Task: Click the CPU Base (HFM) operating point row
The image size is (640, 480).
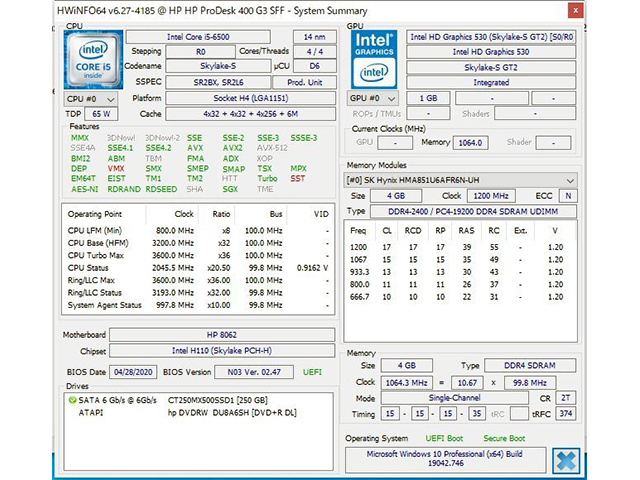Action: click(198, 243)
